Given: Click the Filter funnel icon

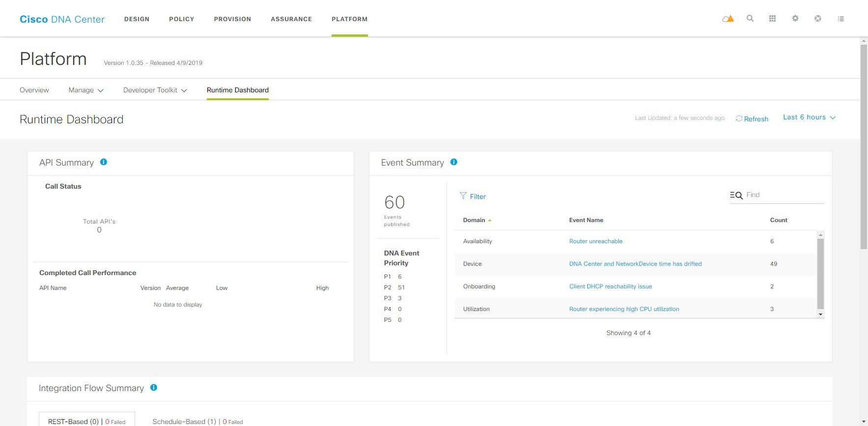Looking at the screenshot, I should tap(463, 196).
